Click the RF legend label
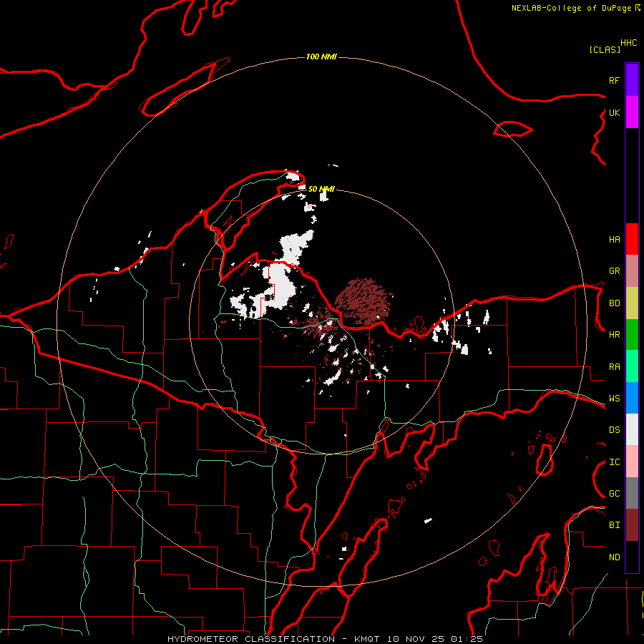The width and height of the screenshot is (644, 644). [x=615, y=80]
